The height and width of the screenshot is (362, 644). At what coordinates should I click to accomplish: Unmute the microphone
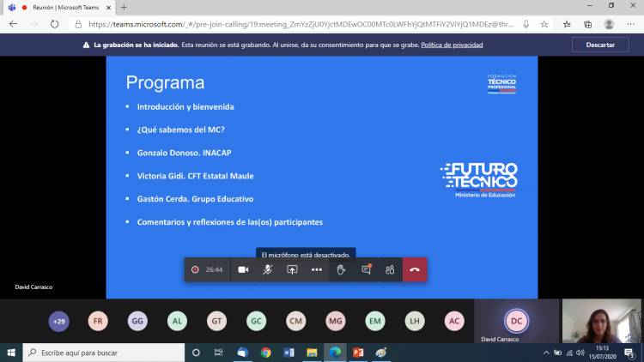coord(268,269)
